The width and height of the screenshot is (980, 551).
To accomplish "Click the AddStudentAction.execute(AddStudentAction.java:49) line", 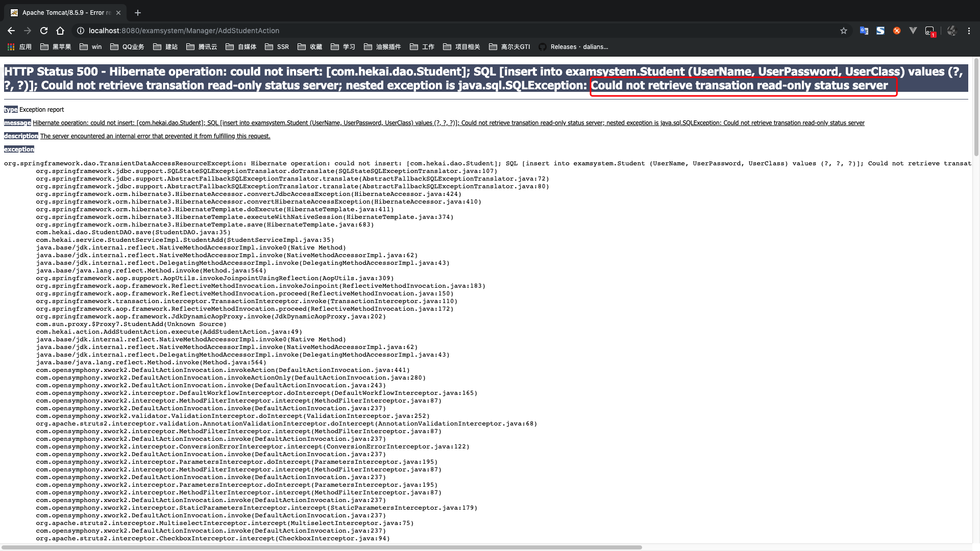I will click(x=169, y=332).
